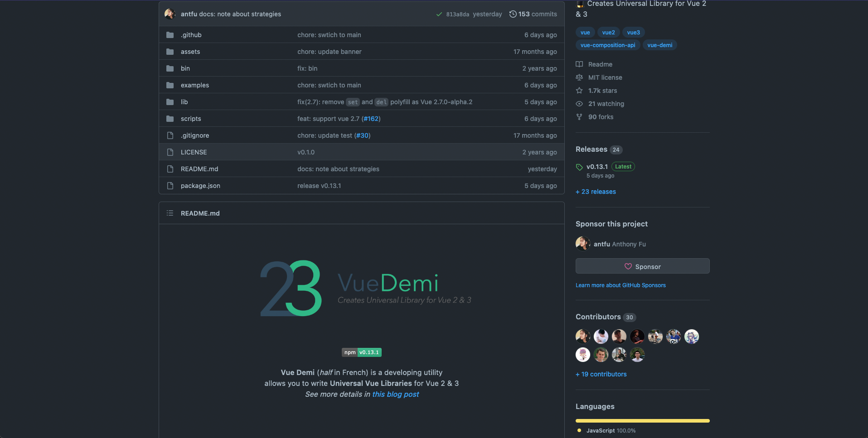Click the .gitignore file icon
Viewport: 868px width, 438px height.
(170, 135)
